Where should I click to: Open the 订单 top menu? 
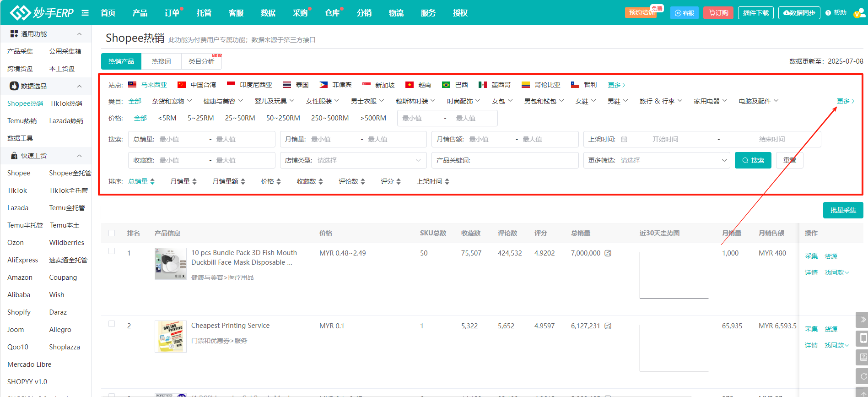[x=172, y=13]
